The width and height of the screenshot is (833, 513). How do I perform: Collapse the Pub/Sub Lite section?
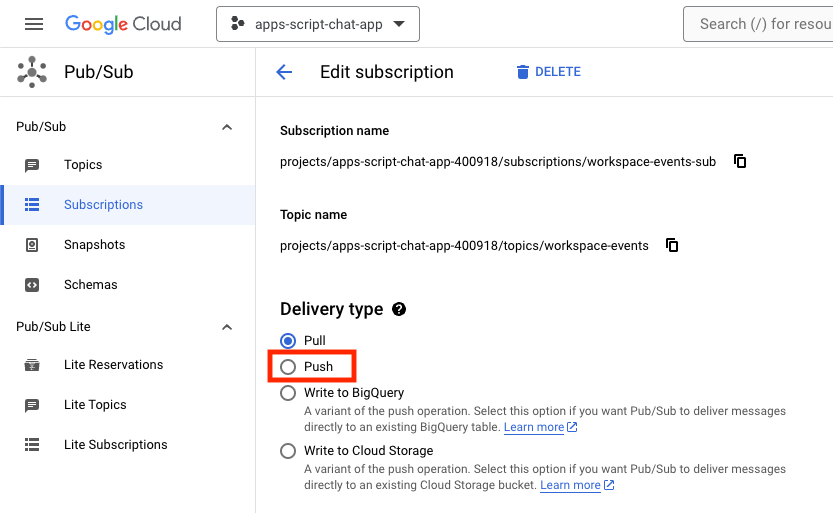click(227, 327)
